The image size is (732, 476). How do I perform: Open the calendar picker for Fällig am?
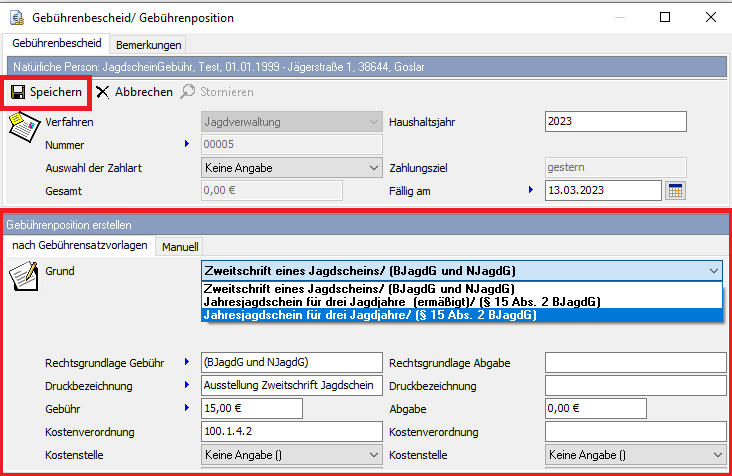(675, 190)
